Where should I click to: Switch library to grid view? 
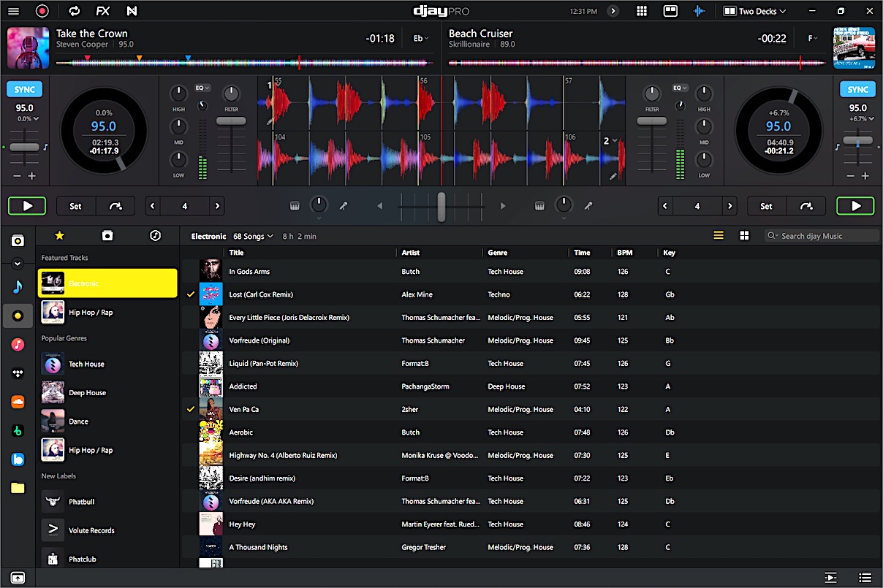pyautogui.click(x=743, y=235)
